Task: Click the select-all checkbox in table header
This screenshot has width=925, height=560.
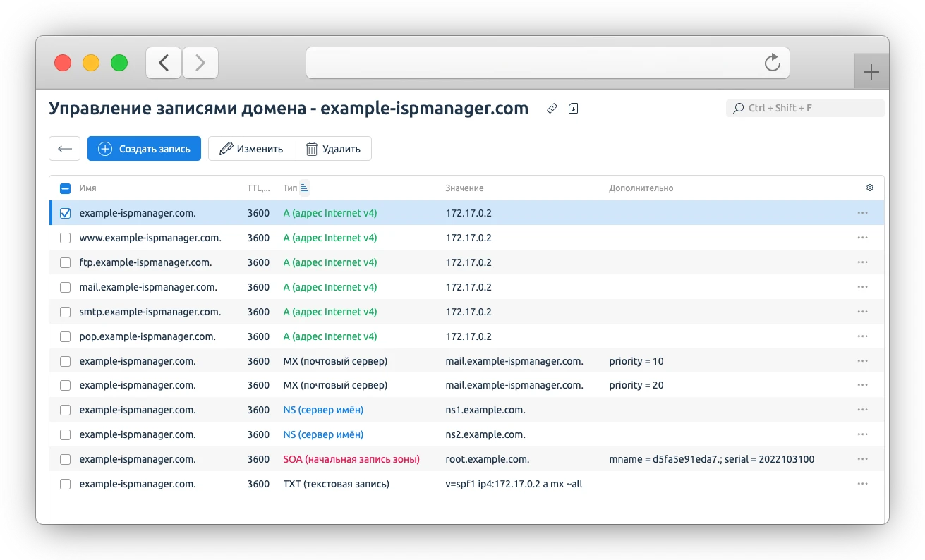Action: coord(65,188)
